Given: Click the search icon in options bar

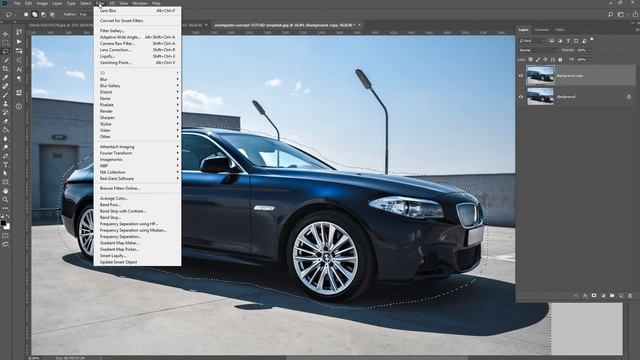Looking at the screenshot, I should [x=611, y=14].
